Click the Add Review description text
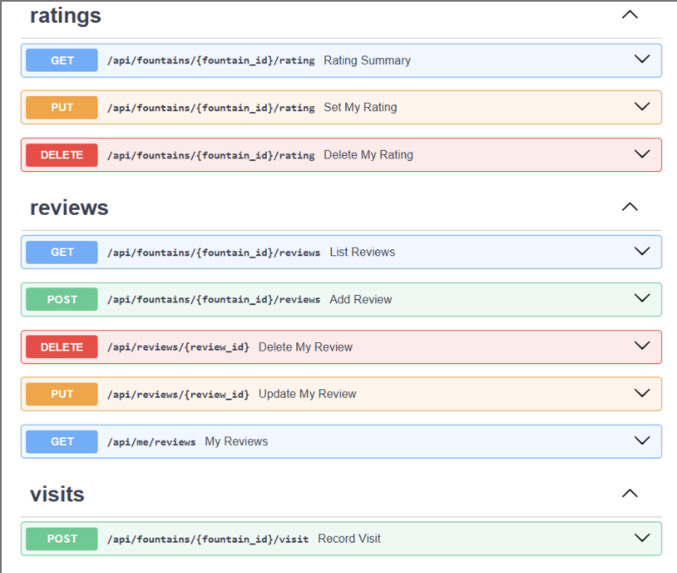This screenshot has width=677, height=573. [361, 299]
